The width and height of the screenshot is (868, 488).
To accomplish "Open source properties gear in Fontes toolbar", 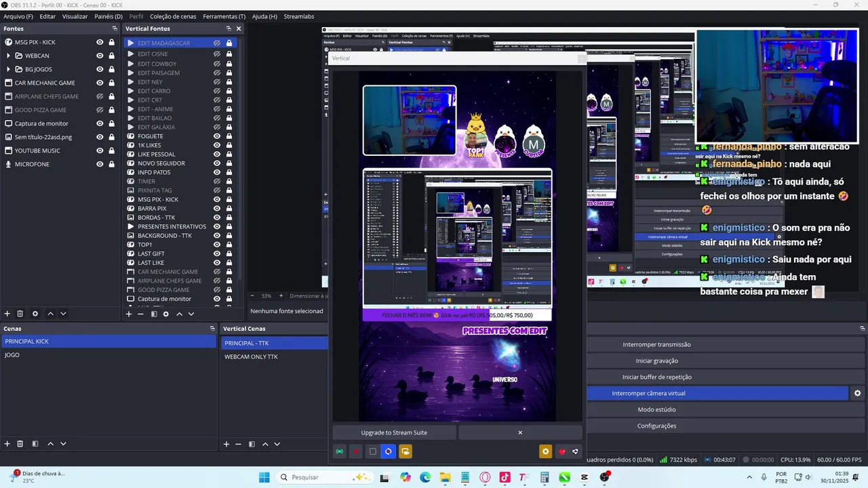I will coord(35,314).
